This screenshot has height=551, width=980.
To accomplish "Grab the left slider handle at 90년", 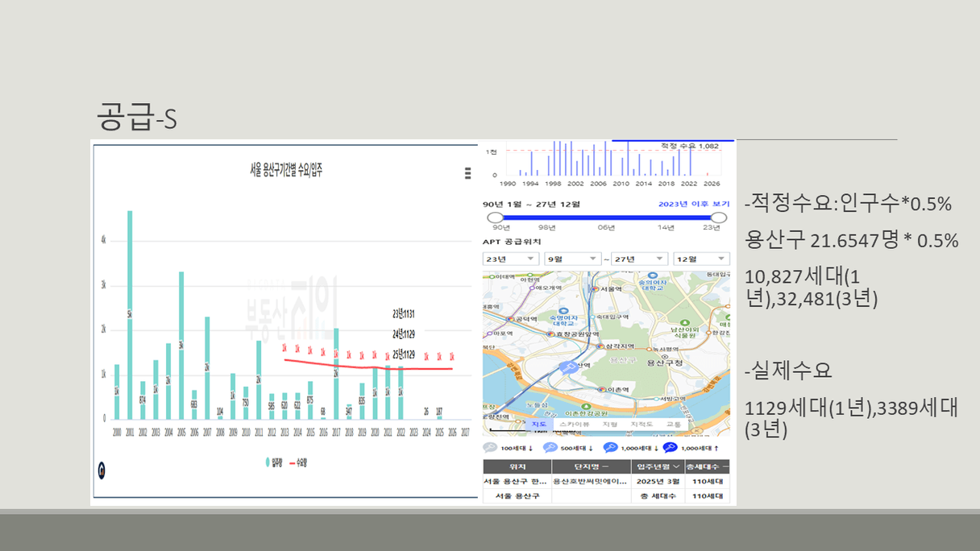I will [495, 217].
